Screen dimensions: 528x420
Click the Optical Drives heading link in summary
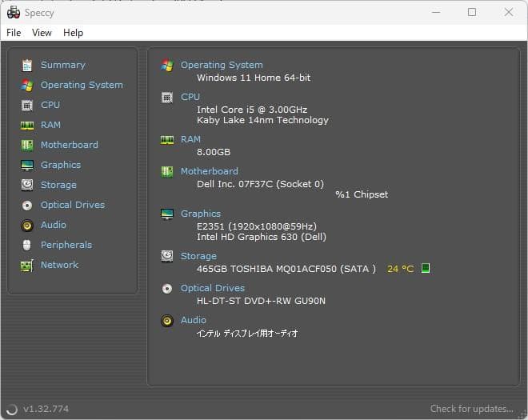(213, 288)
